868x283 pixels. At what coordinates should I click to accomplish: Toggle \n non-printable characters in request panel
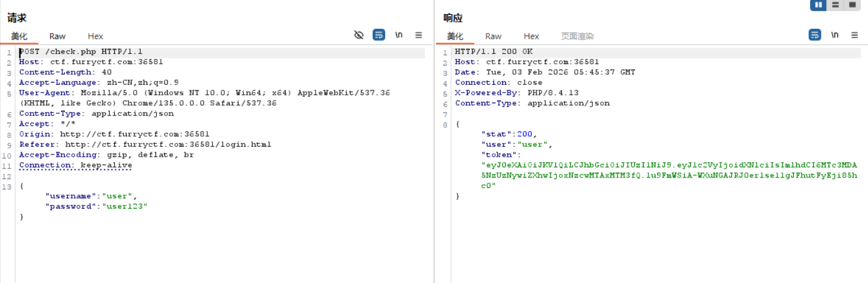399,35
